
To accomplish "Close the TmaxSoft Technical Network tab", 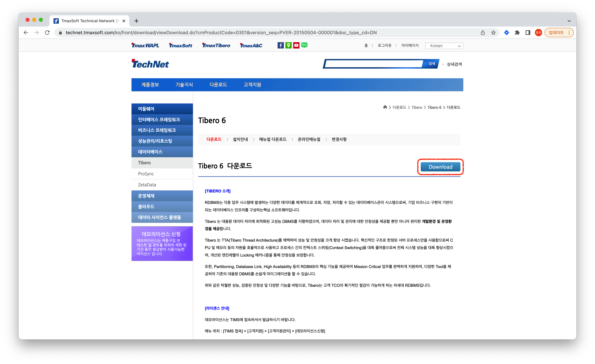I will pyautogui.click(x=124, y=21).
